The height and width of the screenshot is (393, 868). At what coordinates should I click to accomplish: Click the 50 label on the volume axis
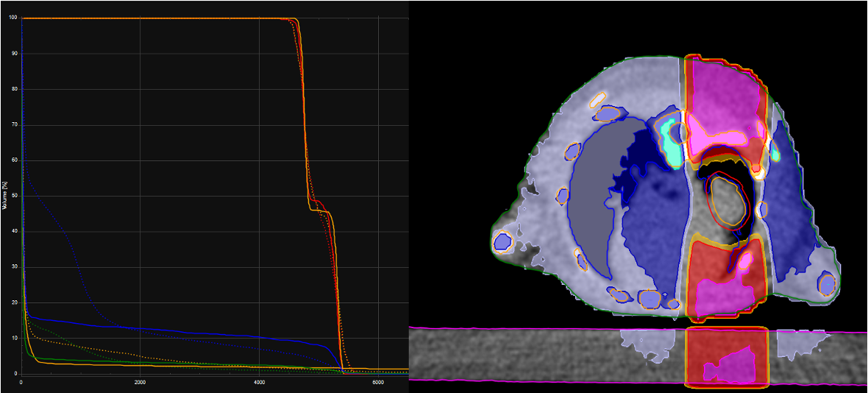15,196
